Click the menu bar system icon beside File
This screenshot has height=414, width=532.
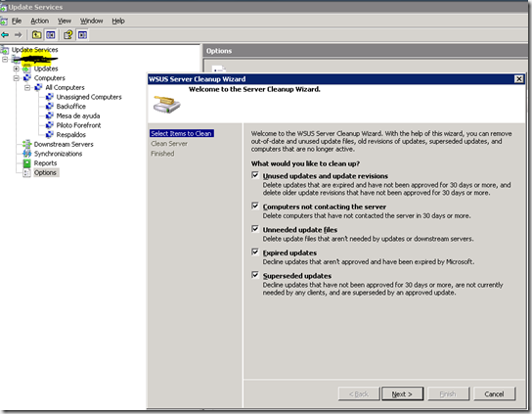click(4, 22)
